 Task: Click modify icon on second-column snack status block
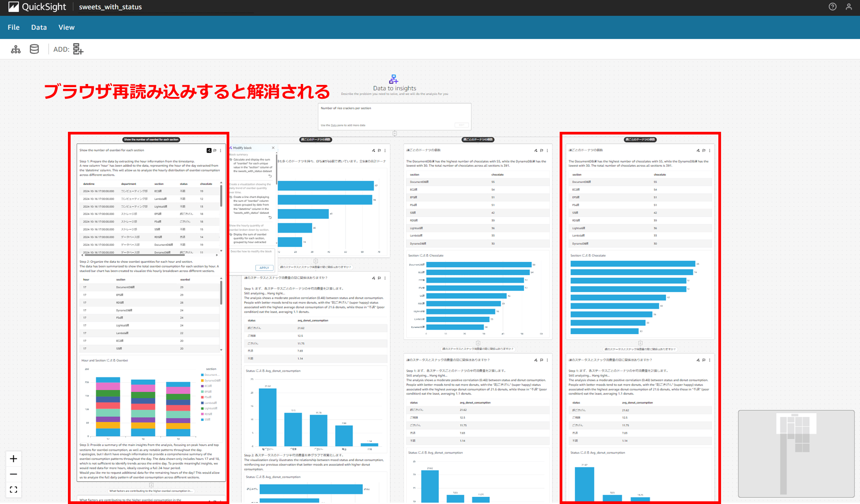pos(373,278)
